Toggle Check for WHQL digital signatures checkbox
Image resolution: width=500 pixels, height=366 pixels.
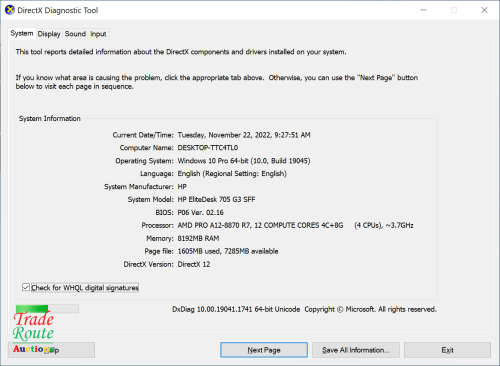click(26, 287)
